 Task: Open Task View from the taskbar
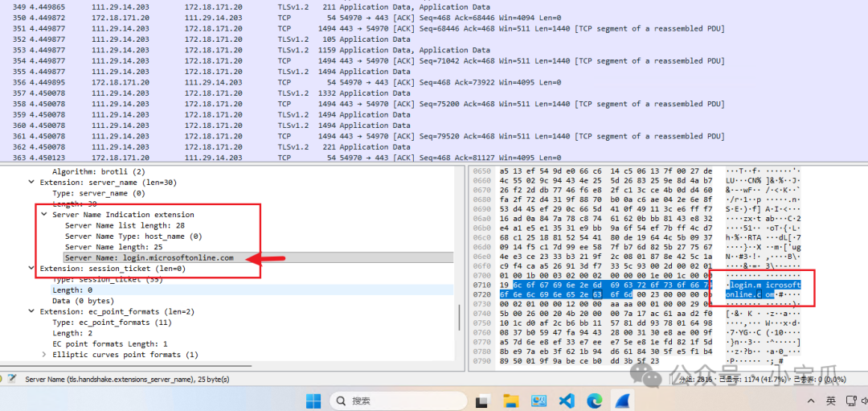click(x=483, y=401)
